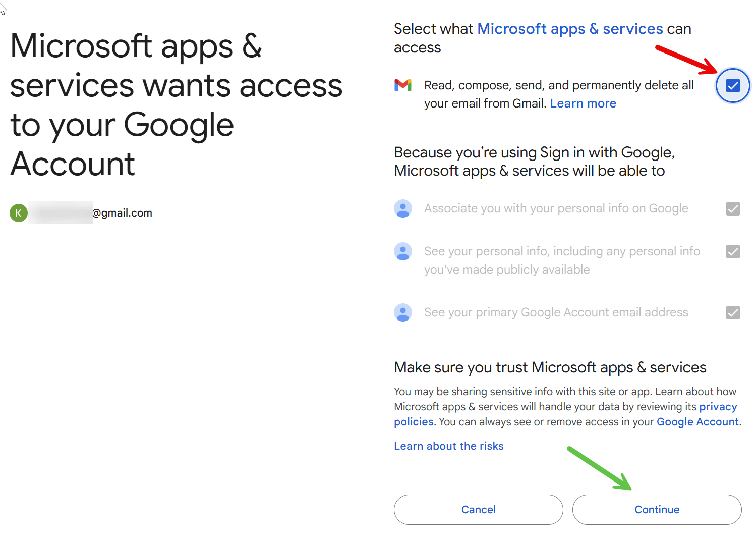Click the See your personal info checkbox
This screenshot has height=534, width=756.
point(733,251)
